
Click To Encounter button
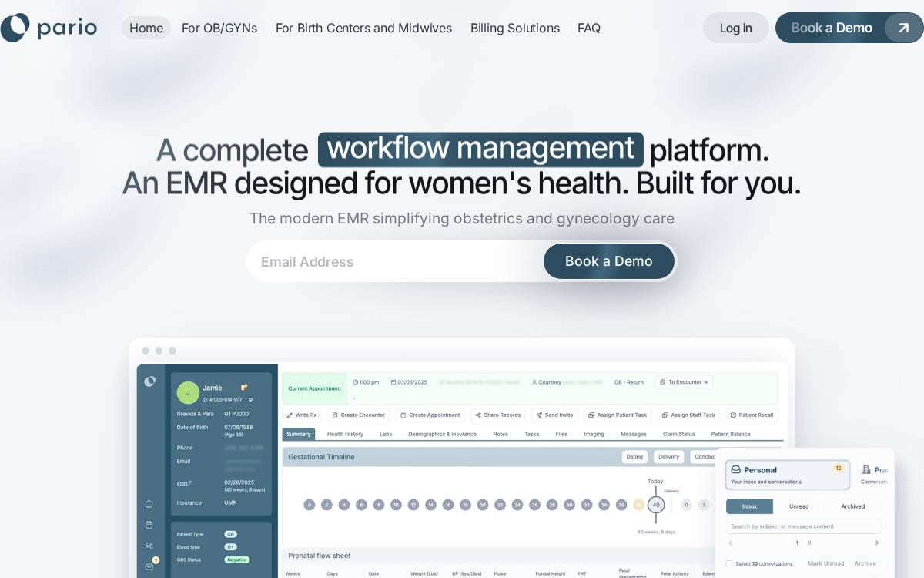684,382
